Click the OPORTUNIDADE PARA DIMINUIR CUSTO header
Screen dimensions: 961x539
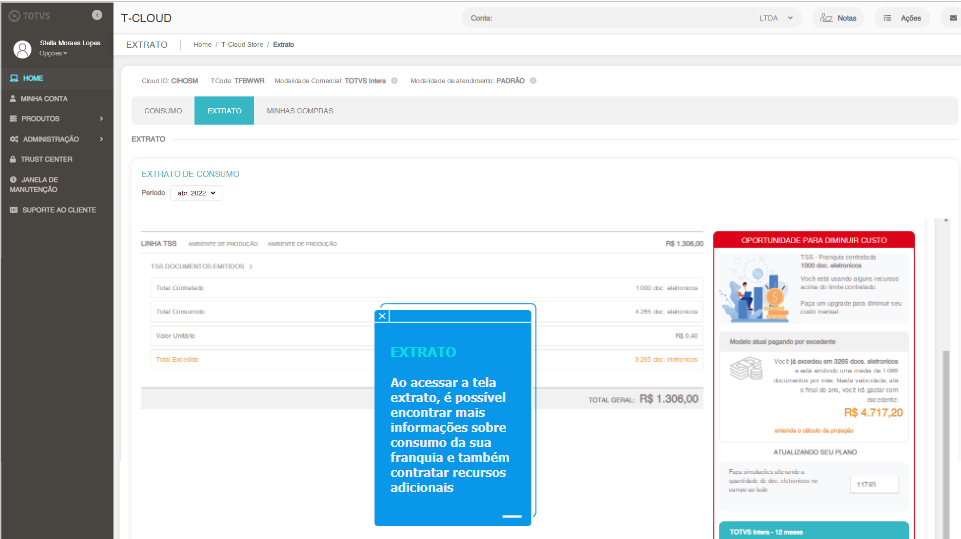click(x=814, y=240)
